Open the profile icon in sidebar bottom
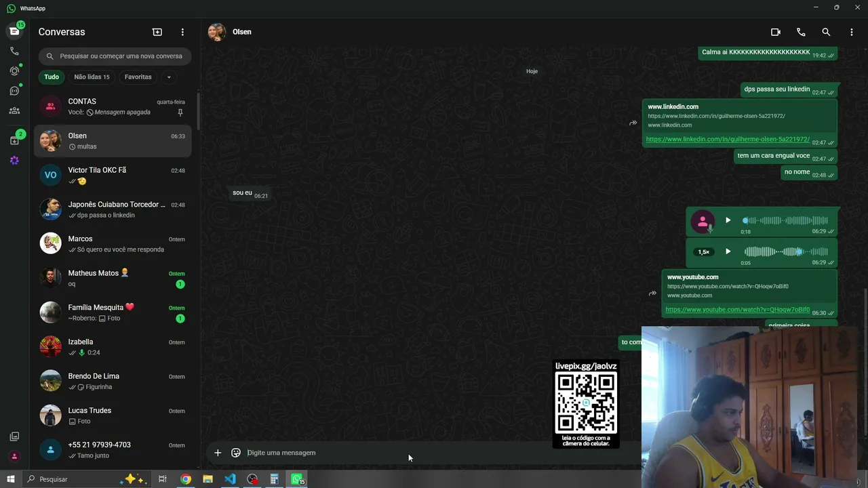Screen dimensions: 868x488 (14, 456)
